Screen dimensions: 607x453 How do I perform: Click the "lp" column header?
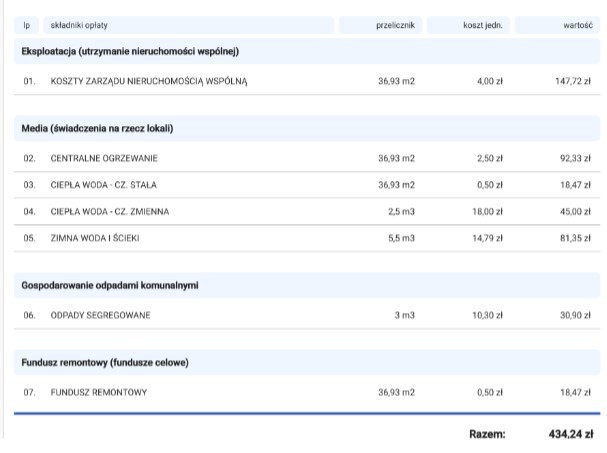pyautogui.click(x=27, y=24)
